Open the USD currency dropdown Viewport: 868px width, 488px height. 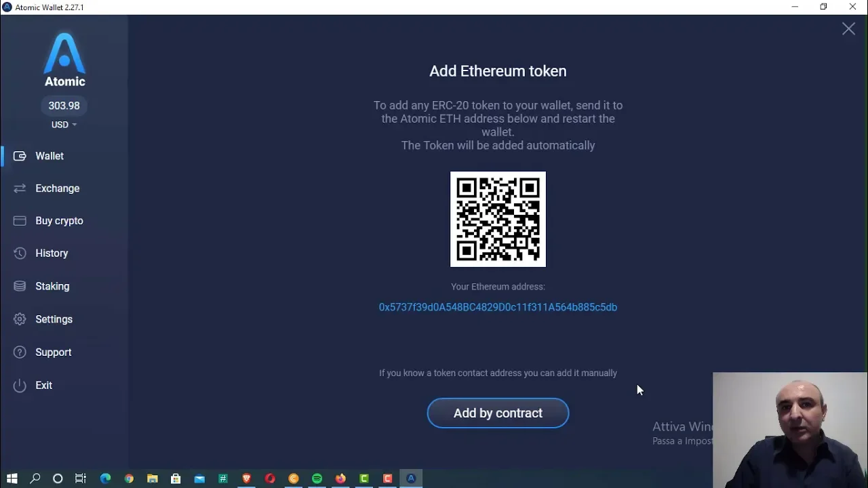[x=64, y=125]
